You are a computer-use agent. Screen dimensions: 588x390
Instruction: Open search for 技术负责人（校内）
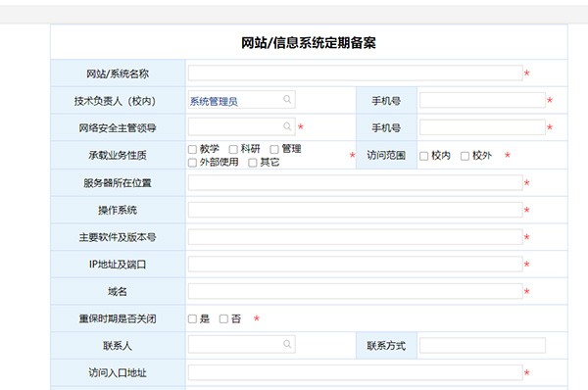point(287,99)
